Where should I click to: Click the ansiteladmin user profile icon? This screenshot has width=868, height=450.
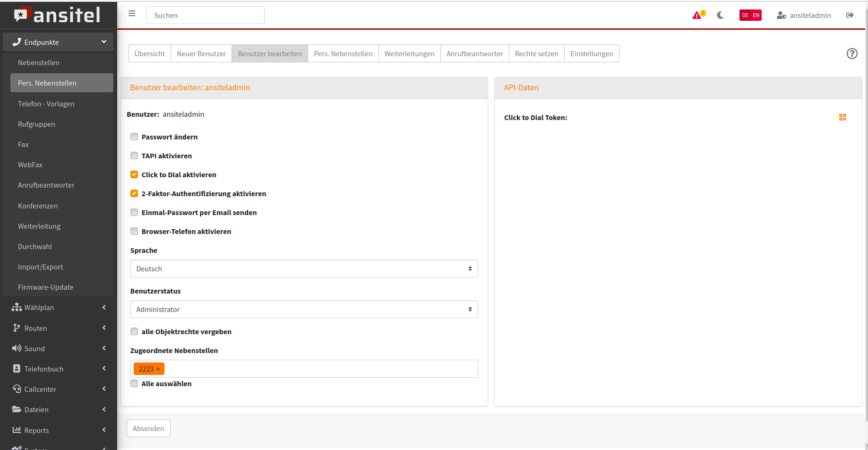[x=781, y=16]
